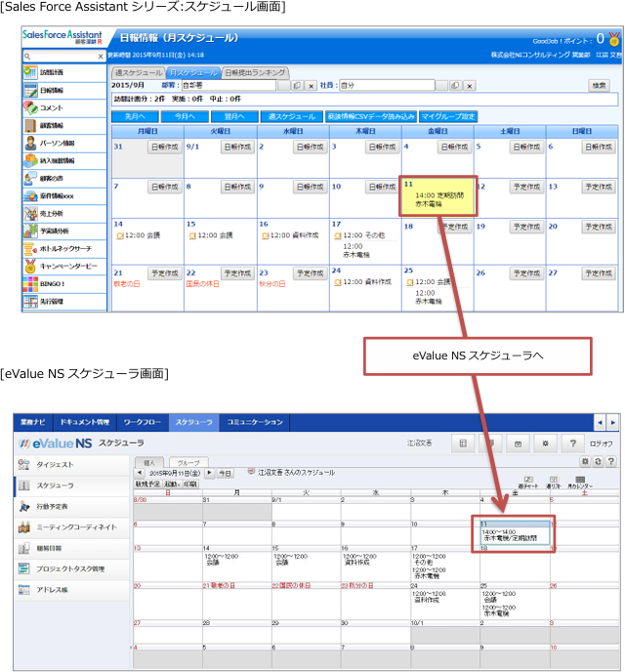
Task: Click the 先月へ button
Action: coord(135,116)
